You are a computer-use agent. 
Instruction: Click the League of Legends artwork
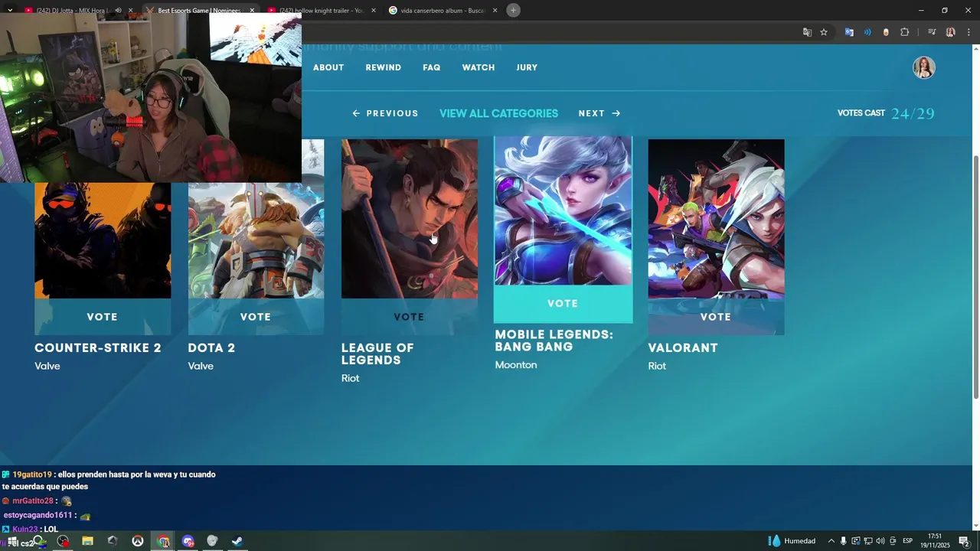pos(409,219)
